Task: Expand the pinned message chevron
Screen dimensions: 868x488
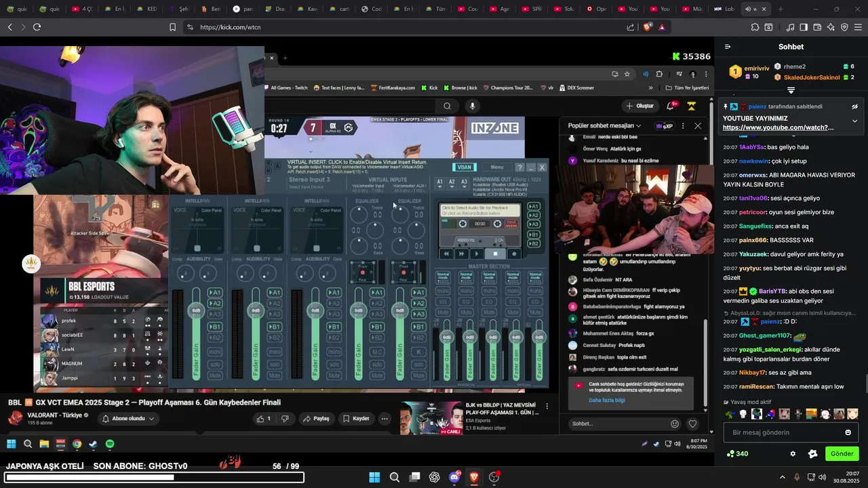Action: (854, 121)
